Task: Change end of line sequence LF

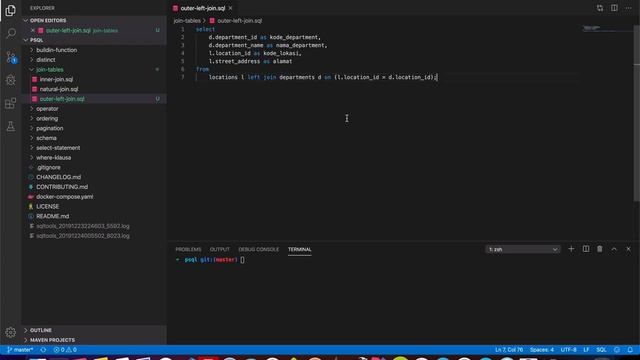Action: pyautogui.click(x=586, y=350)
